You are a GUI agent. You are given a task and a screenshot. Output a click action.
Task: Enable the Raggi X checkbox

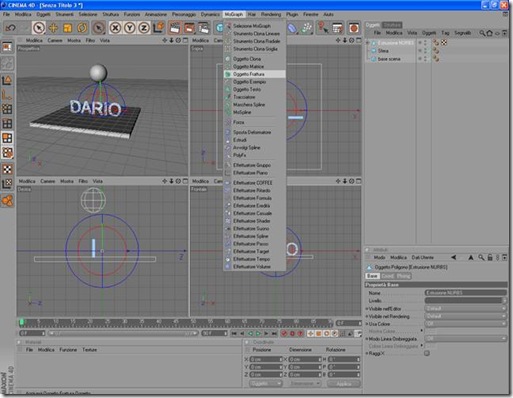[427, 353]
